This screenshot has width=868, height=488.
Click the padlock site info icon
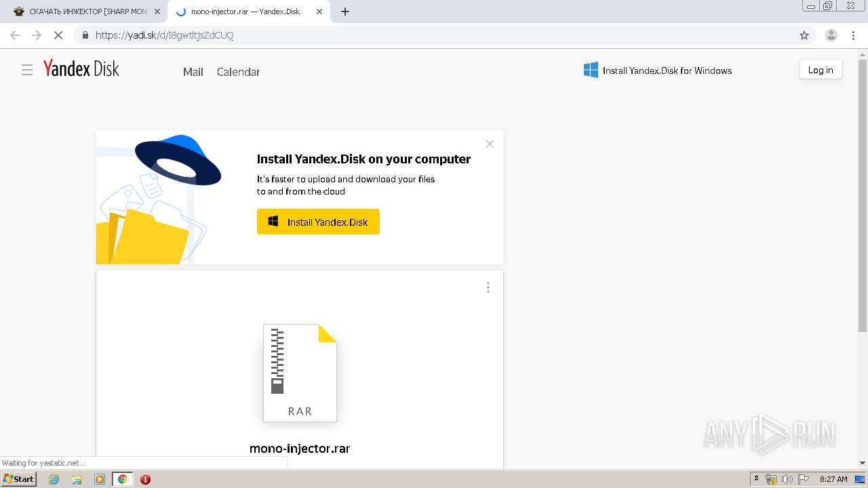(85, 35)
